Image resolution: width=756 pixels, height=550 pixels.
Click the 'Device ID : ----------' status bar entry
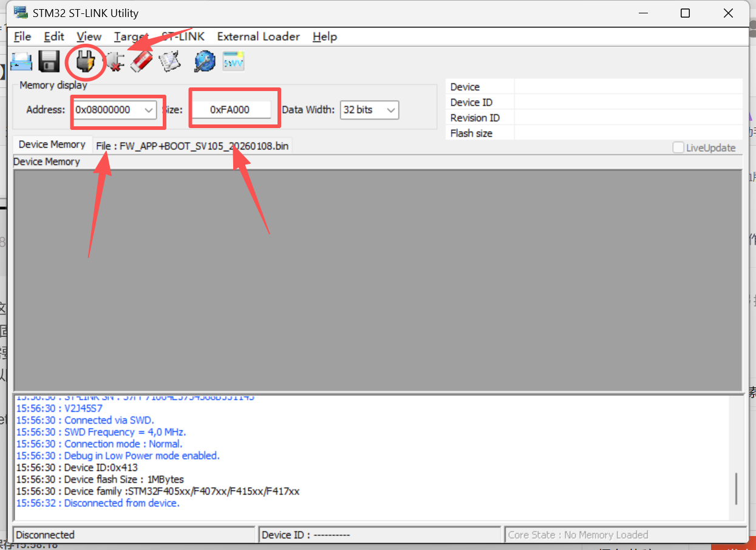[x=380, y=535]
